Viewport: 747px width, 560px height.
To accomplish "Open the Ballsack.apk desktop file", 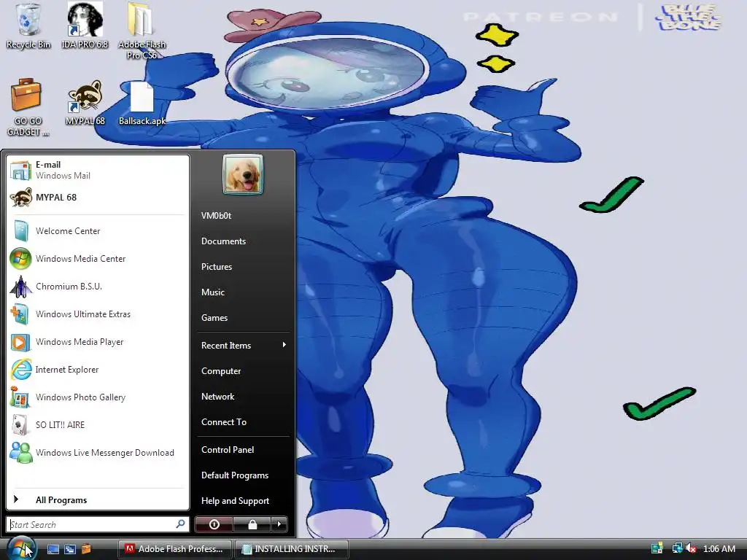I will click(x=142, y=104).
